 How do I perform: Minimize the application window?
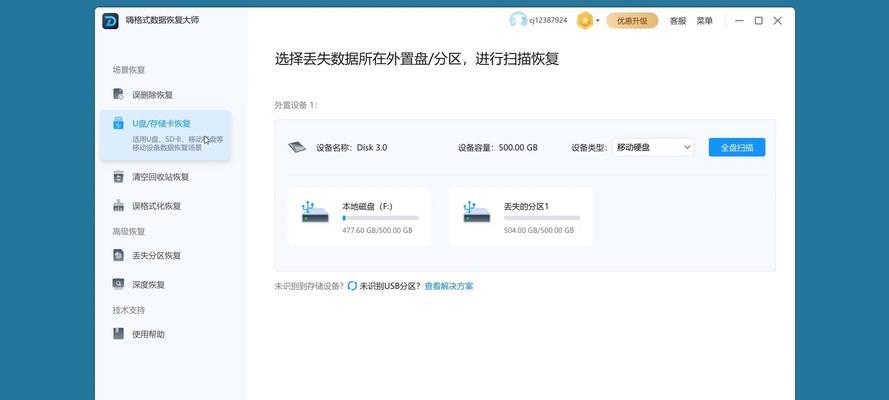(739, 20)
